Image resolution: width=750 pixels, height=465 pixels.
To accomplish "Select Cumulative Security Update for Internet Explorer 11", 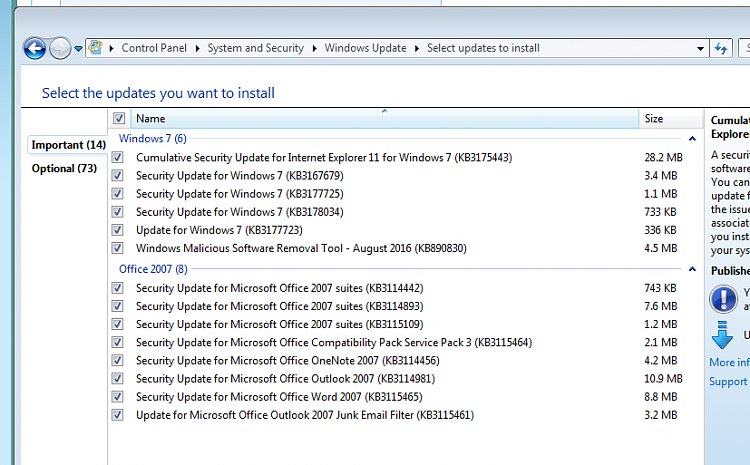I will tap(324, 157).
